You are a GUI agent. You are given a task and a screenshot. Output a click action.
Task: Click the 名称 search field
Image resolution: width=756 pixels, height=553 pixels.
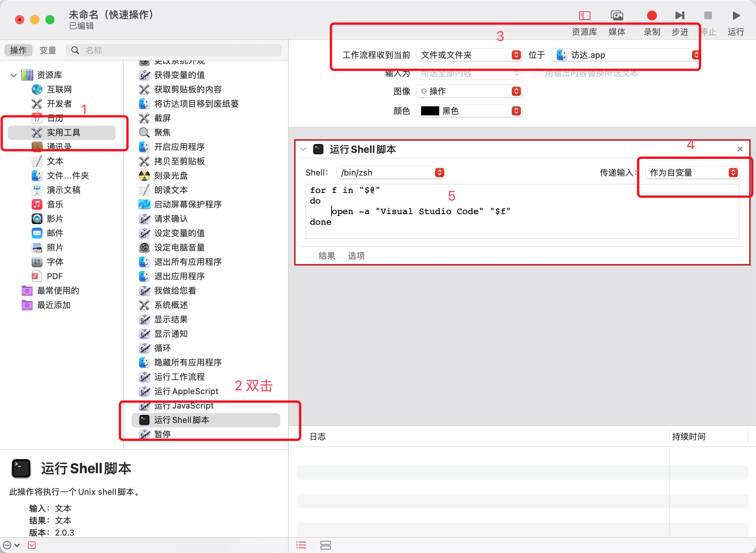(174, 50)
